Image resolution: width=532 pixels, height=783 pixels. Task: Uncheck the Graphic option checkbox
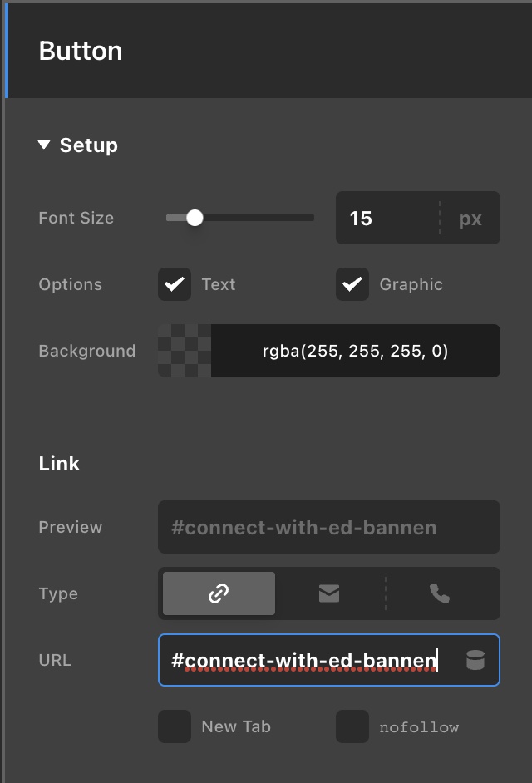[x=352, y=284]
